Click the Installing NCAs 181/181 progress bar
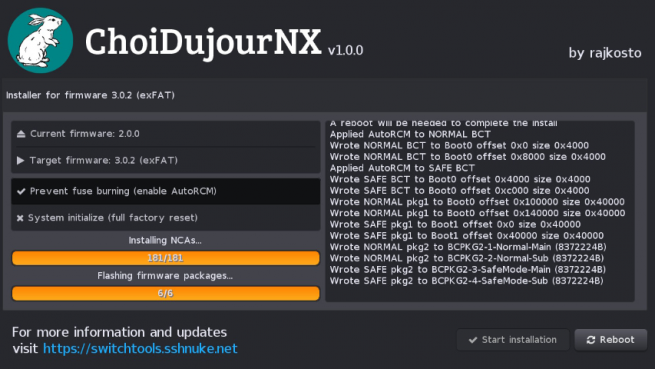 coord(166,258)
